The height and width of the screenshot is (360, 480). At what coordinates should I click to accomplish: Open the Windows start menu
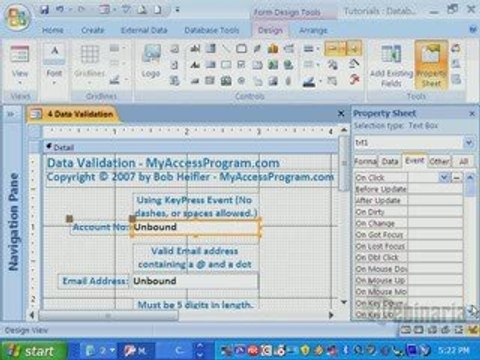(x=33, y=351)
